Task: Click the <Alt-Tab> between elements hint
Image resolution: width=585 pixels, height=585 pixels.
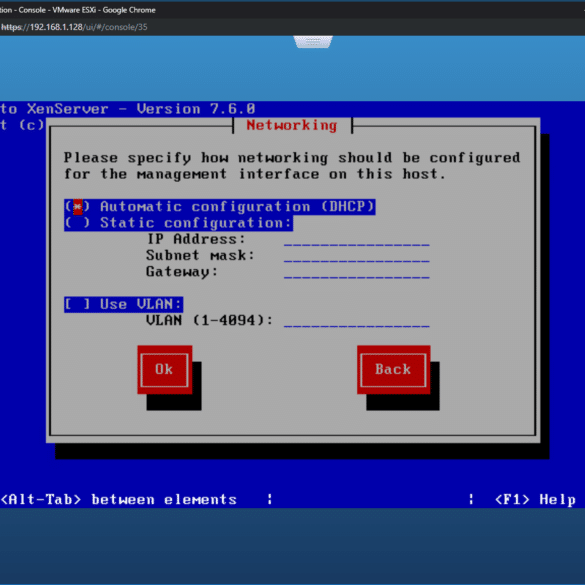Action: 119,500
